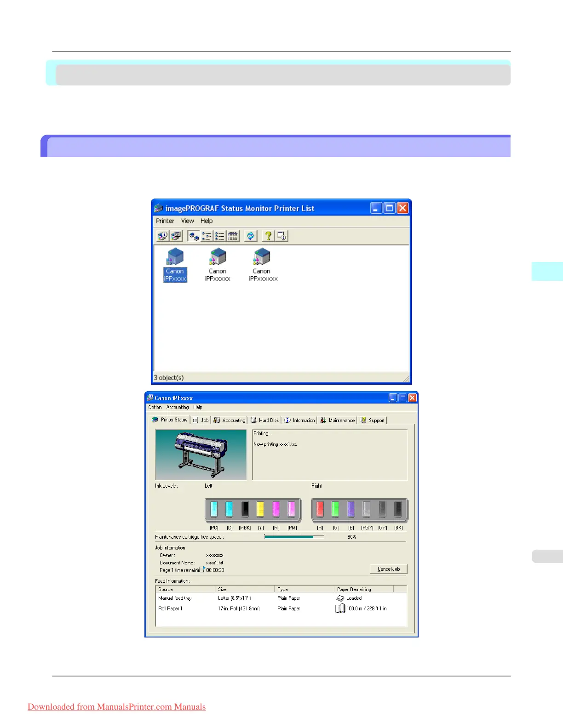Screen dimensions: 563x728
Task: Switch to the Job tab
Action: pyautogui.click(x=201, y=420)
